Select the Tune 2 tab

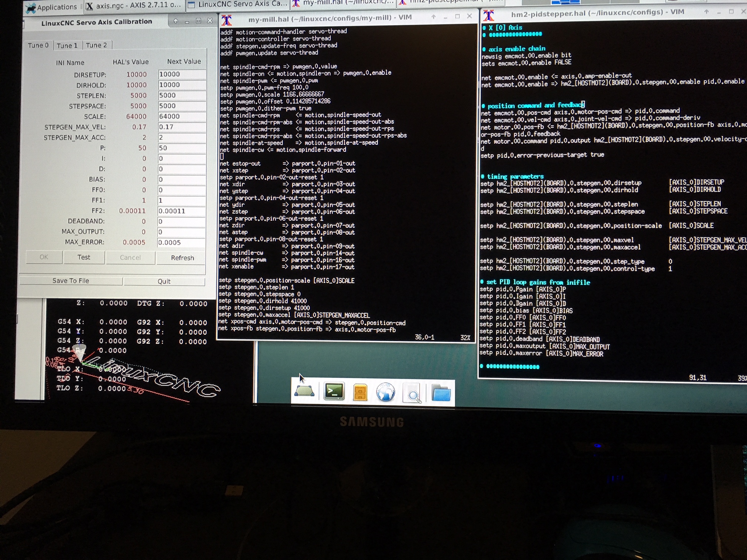coord(96,45)
